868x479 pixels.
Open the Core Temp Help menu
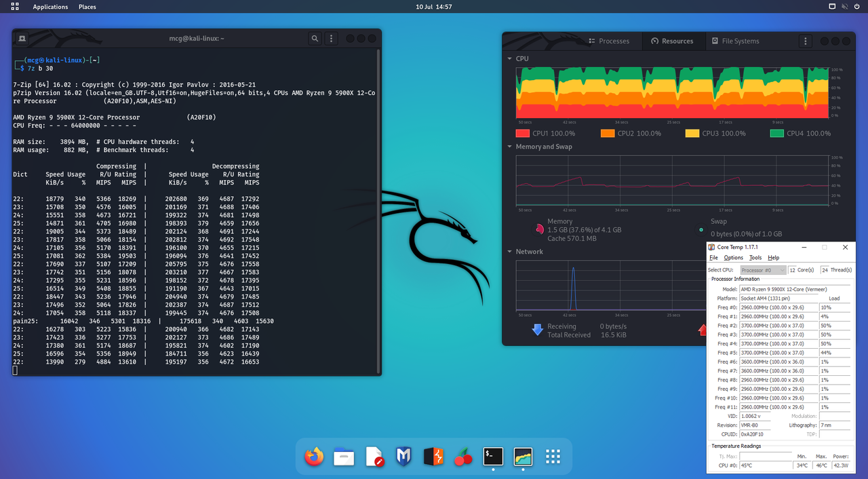coord(773,258)
